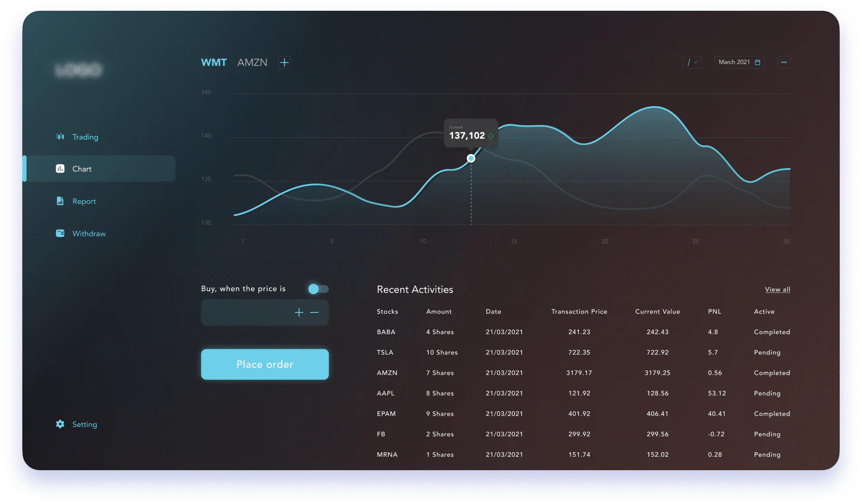
Task: Click the Trading candlestick icon
Action: [x=60, y=136]
